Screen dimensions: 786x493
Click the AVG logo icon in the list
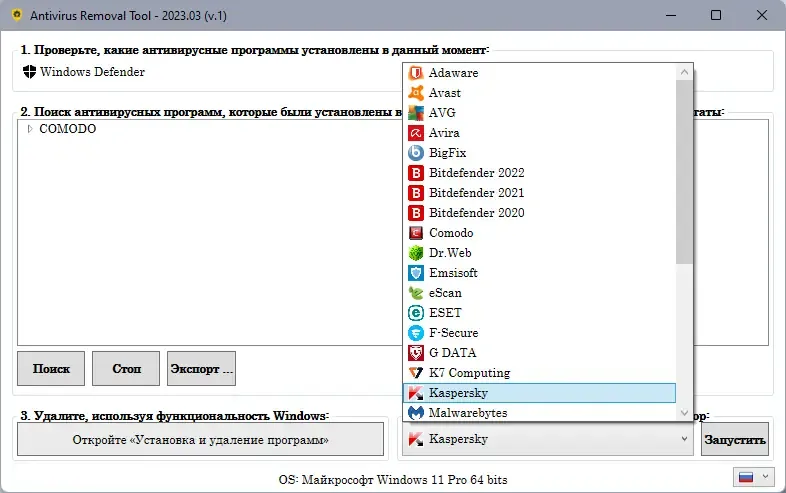click(416, 113)
